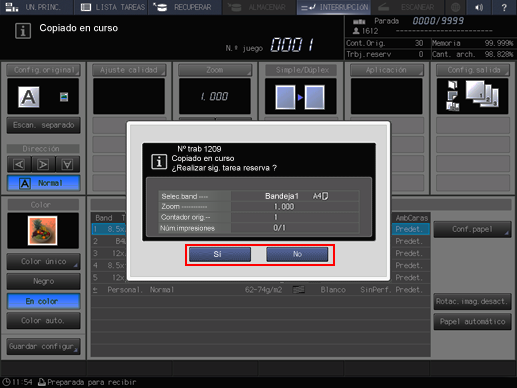The width and height of the screenshot is (517, 388).
Task: Click the Memoria 99.999% value
Action: tap(499, 43)
